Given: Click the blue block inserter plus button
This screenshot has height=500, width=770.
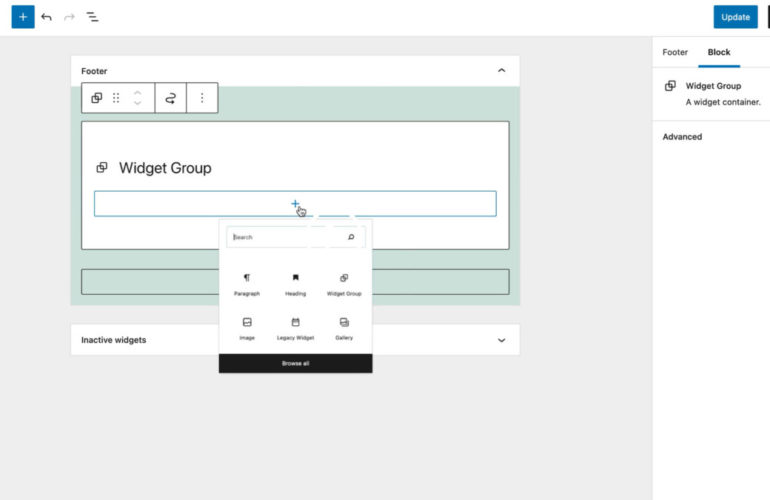Looking at the screenshot, I should (x=22, y=17).
